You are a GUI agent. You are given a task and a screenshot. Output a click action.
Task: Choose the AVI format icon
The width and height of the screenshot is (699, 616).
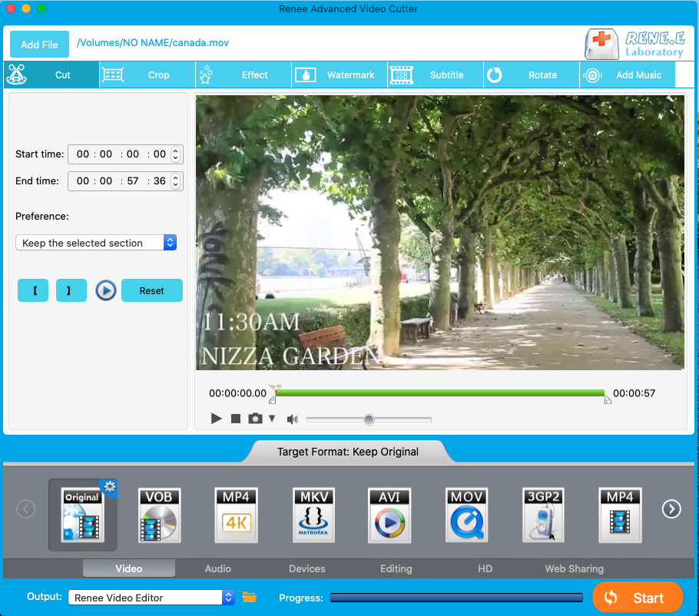tap(389, 515)
